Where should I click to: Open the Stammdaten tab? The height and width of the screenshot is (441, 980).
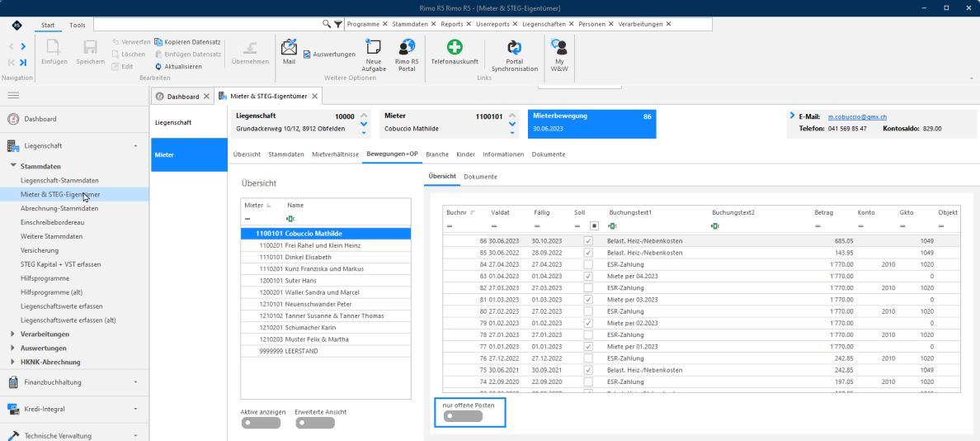(x=286, y=154)
